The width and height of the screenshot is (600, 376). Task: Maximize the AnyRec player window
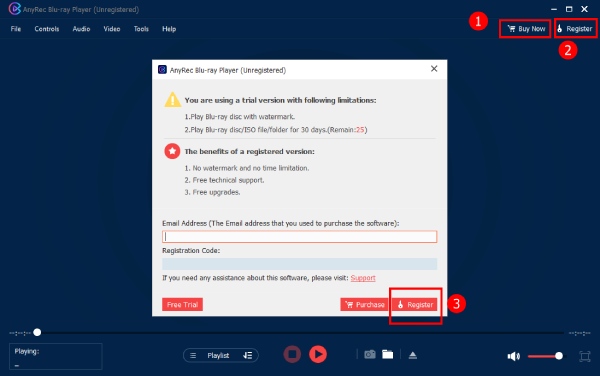click(x=569, y=9)
